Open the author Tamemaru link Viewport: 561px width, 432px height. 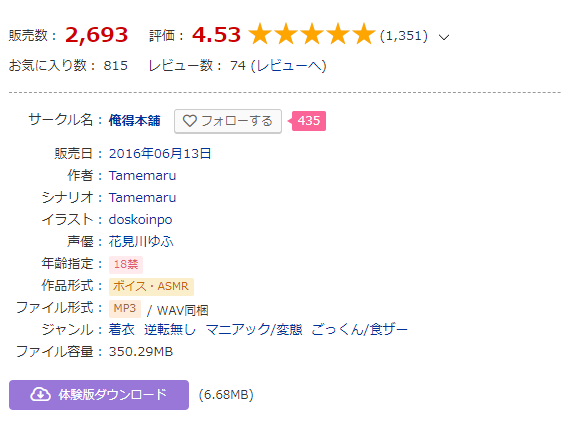click(x=142, y=176)
